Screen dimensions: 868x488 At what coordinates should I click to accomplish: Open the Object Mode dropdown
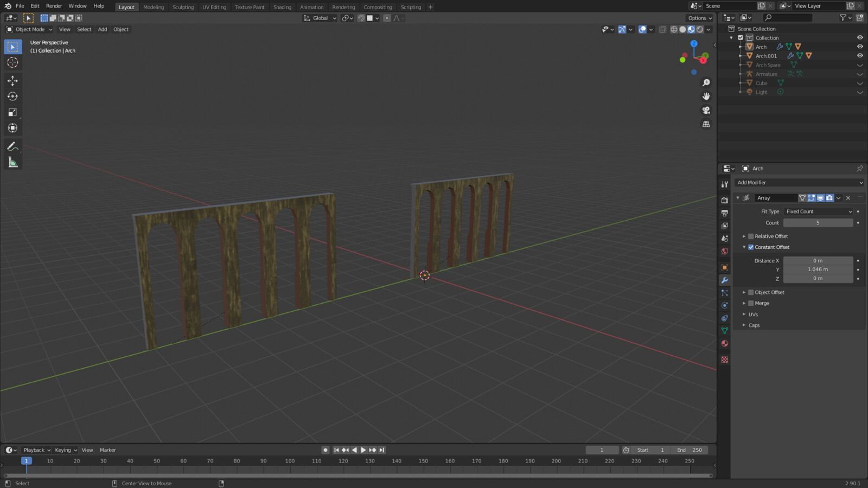click(29, 29)
